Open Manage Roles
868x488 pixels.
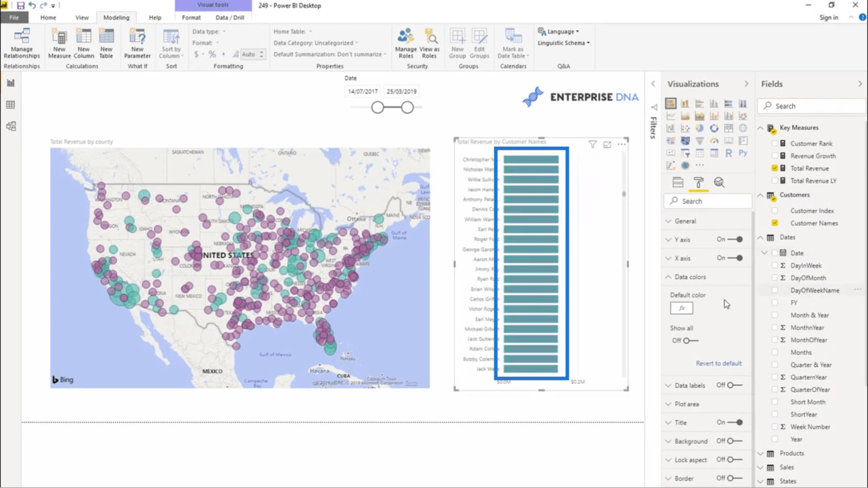click(406, 43)
